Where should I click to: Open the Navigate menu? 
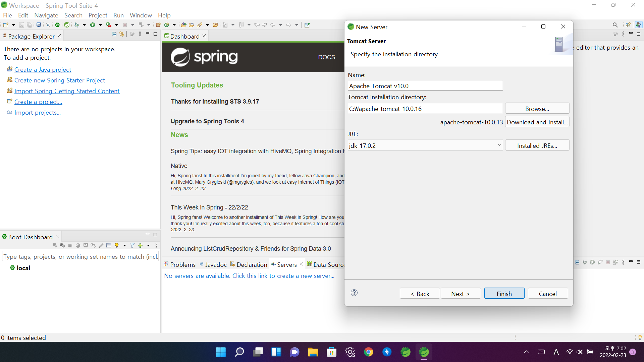46,15
